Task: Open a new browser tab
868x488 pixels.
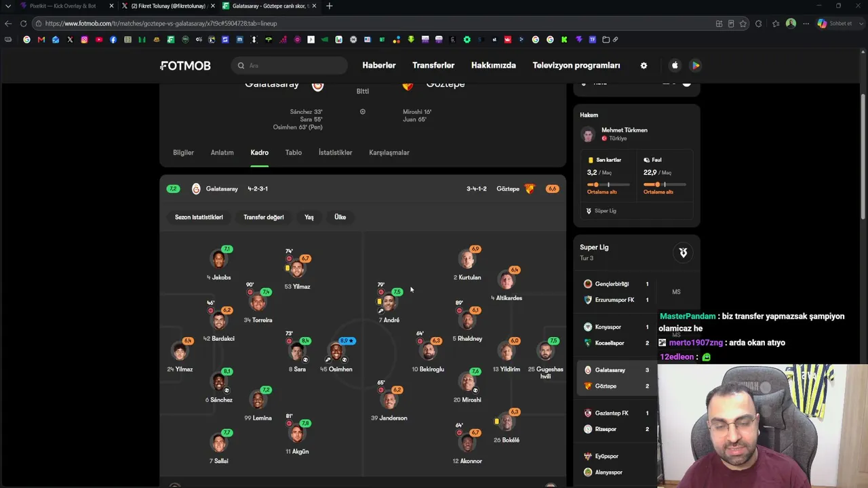Action: (330, 6)
